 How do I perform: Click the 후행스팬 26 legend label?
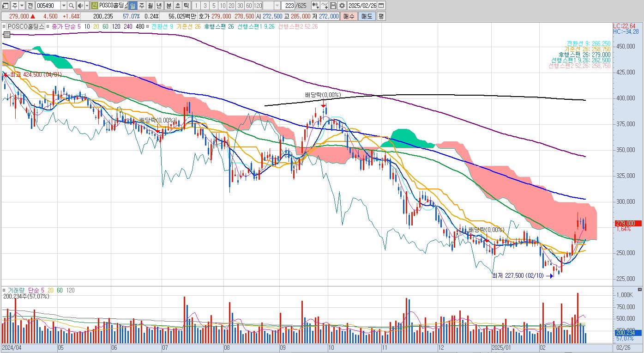coord(219,26)
